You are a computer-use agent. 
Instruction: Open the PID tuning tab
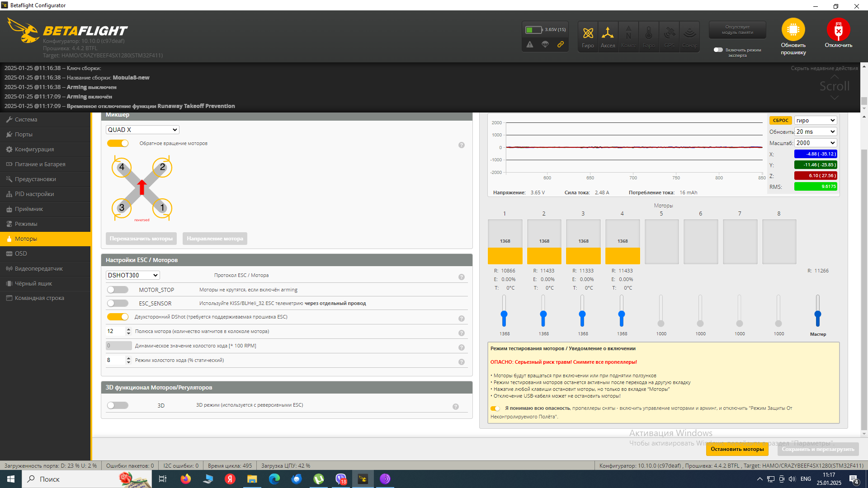click(x=45, y=194)
